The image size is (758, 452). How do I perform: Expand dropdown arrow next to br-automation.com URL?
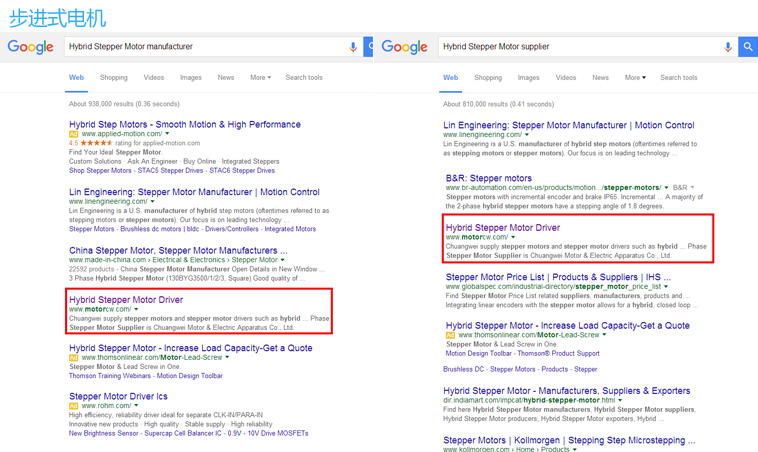(x=667, y=188)
